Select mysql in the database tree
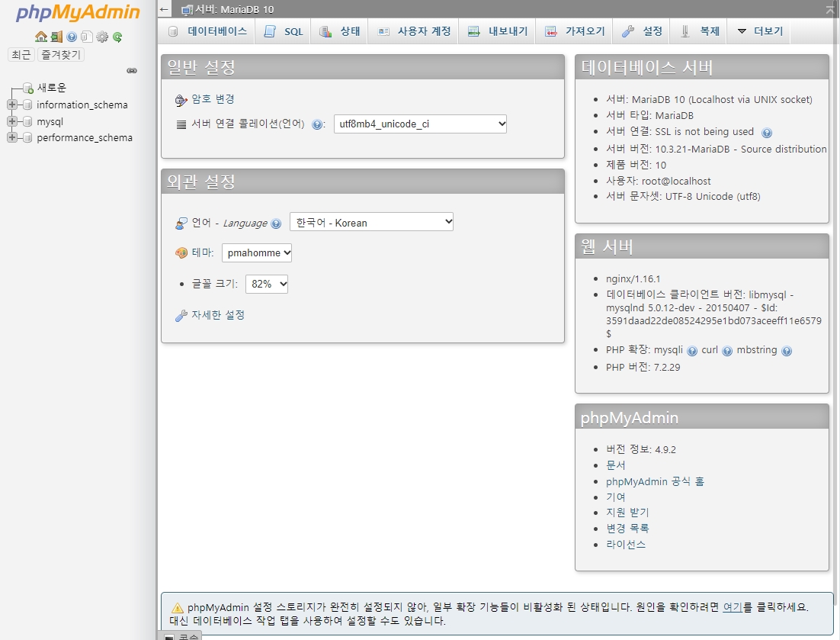This screenshot has height=640, width=840. click(50, 122)
